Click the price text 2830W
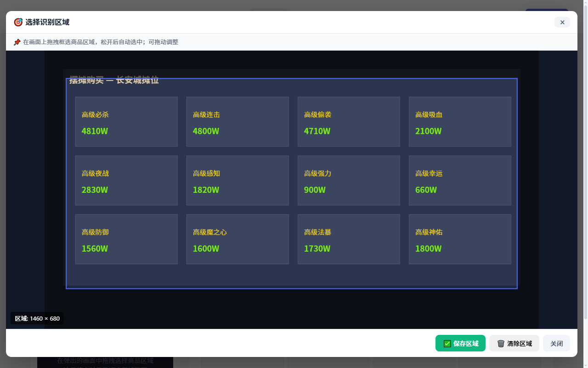588x368 pixels. (x=95, y=190)
